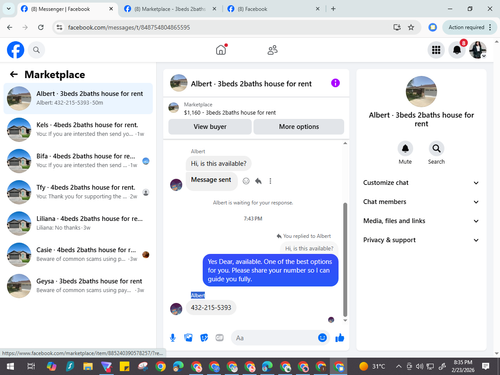Expand Media, files and links section
This screenshot has width=500, height=375.
coord(421,221)
